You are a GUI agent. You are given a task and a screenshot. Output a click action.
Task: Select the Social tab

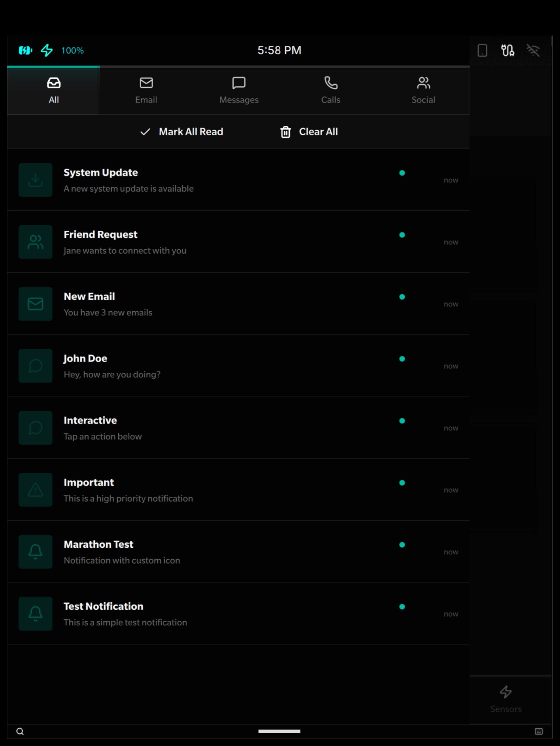point(423,91)
